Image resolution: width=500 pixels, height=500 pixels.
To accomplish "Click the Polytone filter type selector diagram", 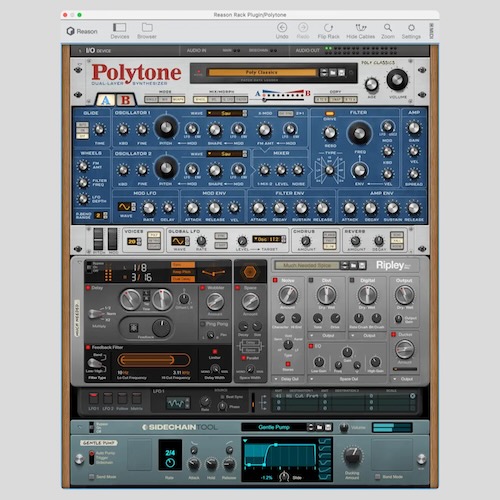I will 329,170.
